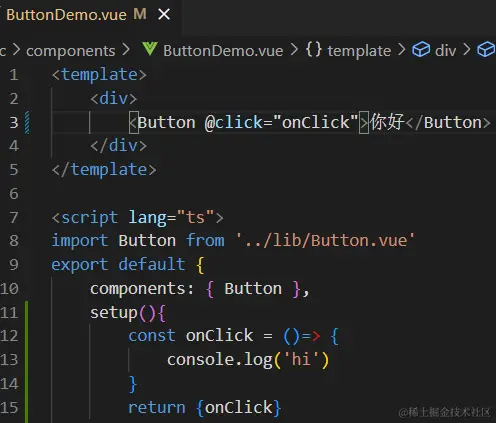Click the arrow function => on line 12
This screenshot has height=423, width=496.
point(311,336)
